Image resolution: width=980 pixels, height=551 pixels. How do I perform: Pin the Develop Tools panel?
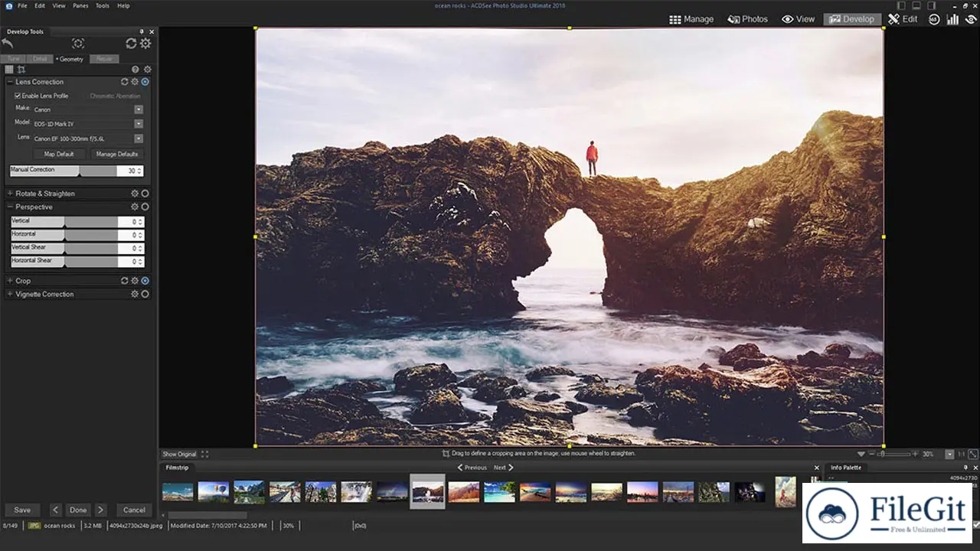[142, 31]
